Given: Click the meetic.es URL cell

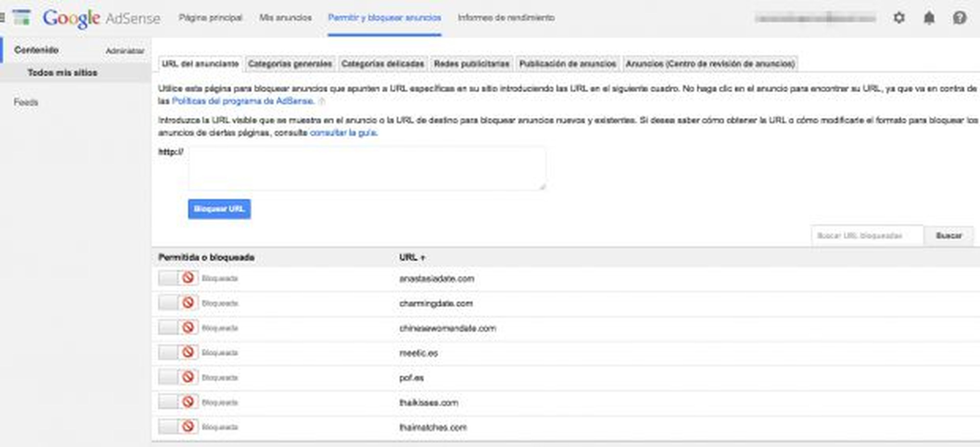Looking at the screenshot, I should (419, 353).
